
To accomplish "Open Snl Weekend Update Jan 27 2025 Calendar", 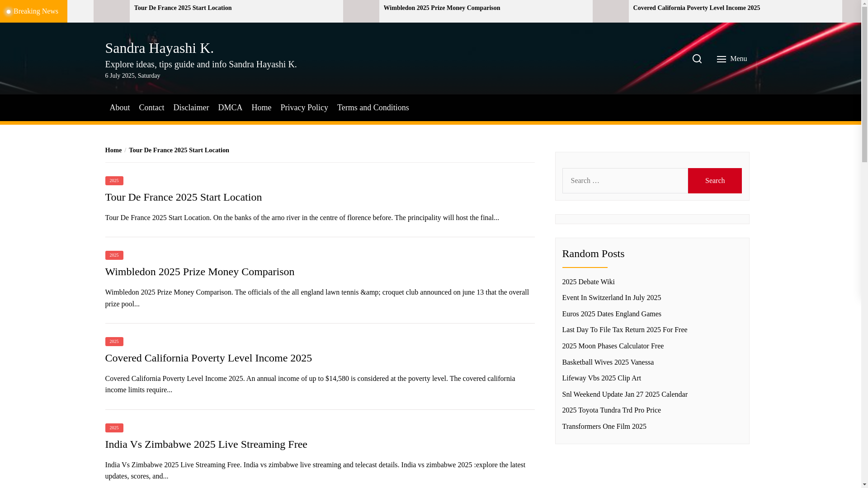I will coord(624,394).
